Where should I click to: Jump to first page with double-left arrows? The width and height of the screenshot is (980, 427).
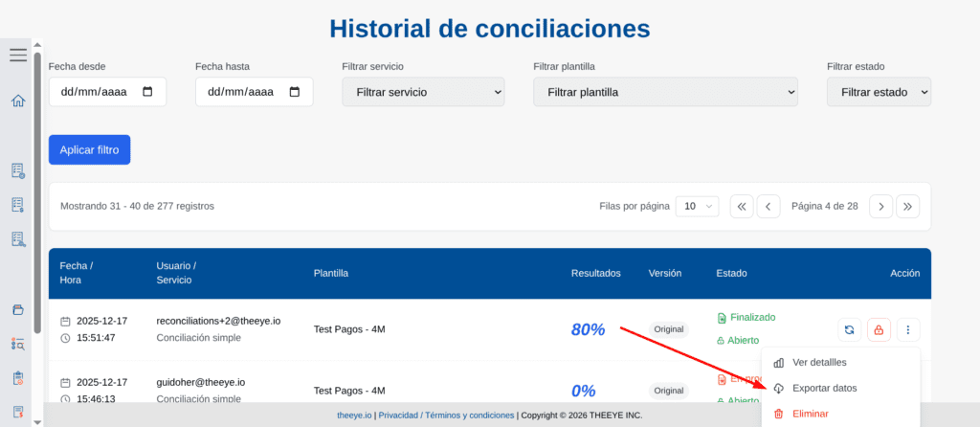click(x=742, y=206)
